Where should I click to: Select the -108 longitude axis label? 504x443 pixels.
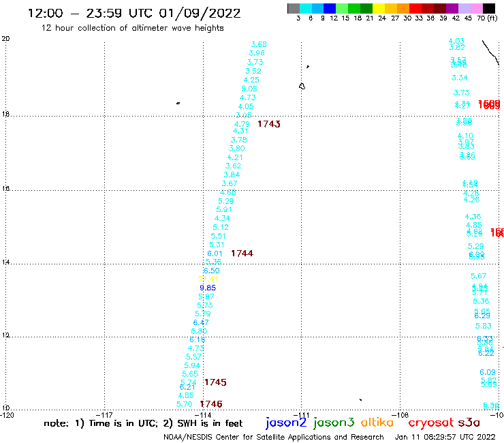click(x=400, y=415)
